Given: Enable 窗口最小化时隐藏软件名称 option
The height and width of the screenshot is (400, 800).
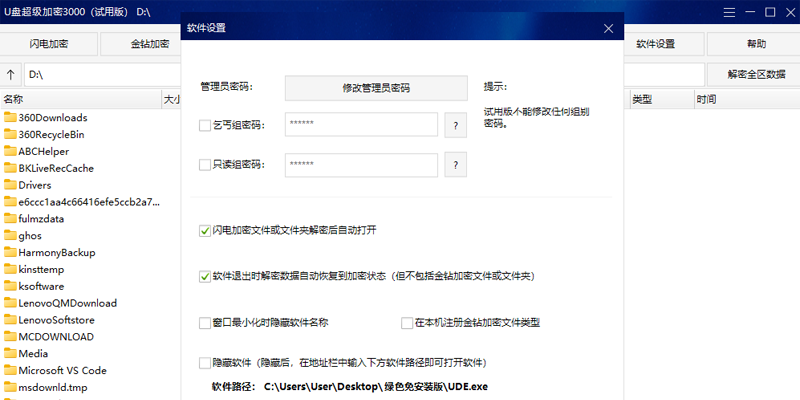Looking at the screenshot, I should (x=205, y=323).
